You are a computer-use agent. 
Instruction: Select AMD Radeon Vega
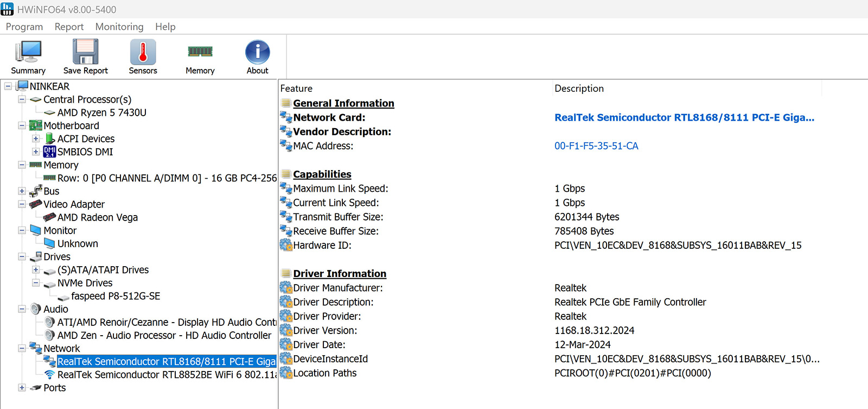[x=98, y=217]
